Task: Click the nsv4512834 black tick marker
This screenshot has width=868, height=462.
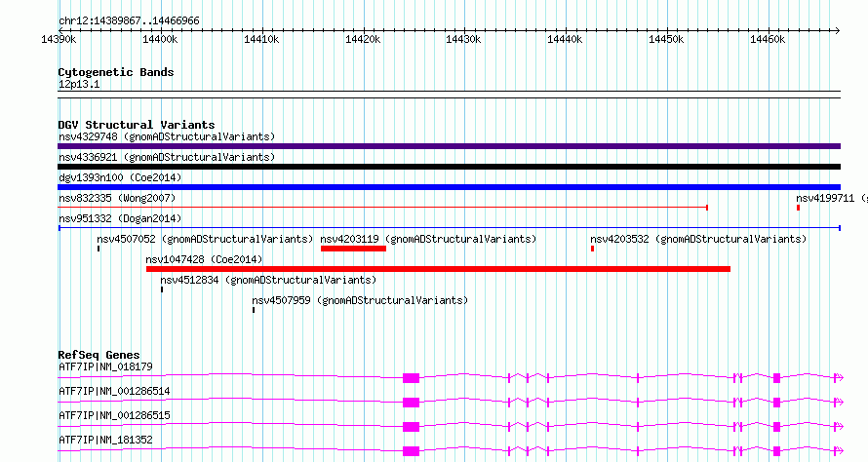Action: tap(162, 289)
